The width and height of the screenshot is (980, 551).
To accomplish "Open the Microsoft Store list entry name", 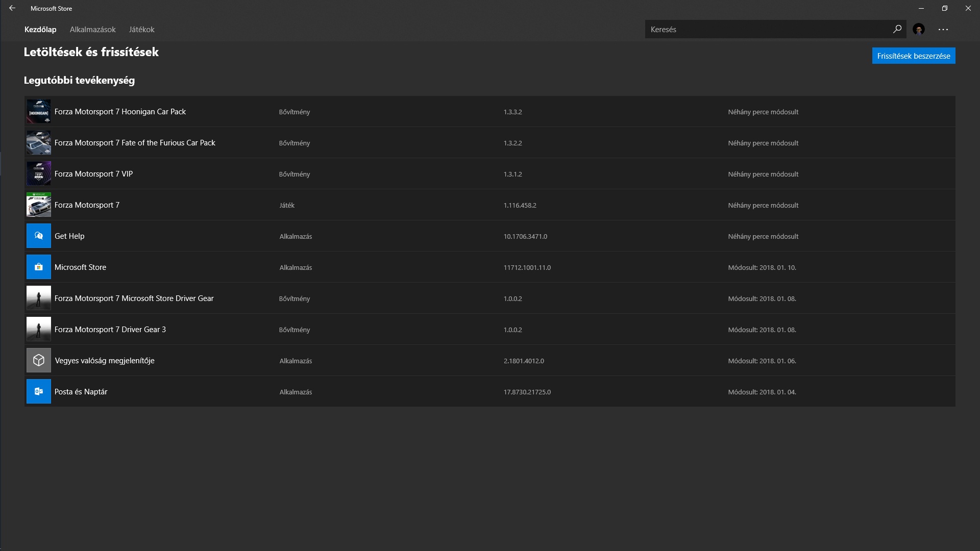I will [80, 267].
